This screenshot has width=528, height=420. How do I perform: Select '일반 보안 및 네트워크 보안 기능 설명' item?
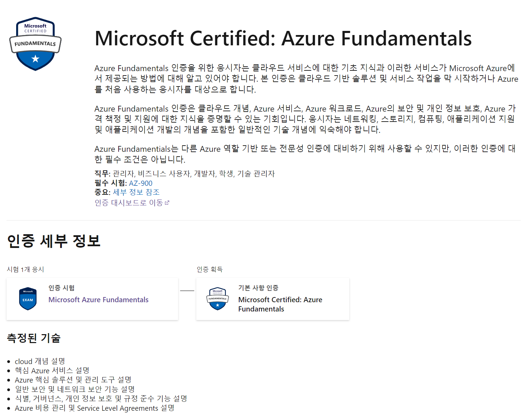(x=75, y=389)
